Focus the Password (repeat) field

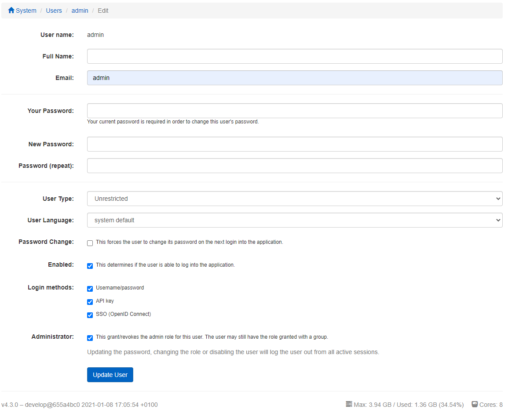294,166
